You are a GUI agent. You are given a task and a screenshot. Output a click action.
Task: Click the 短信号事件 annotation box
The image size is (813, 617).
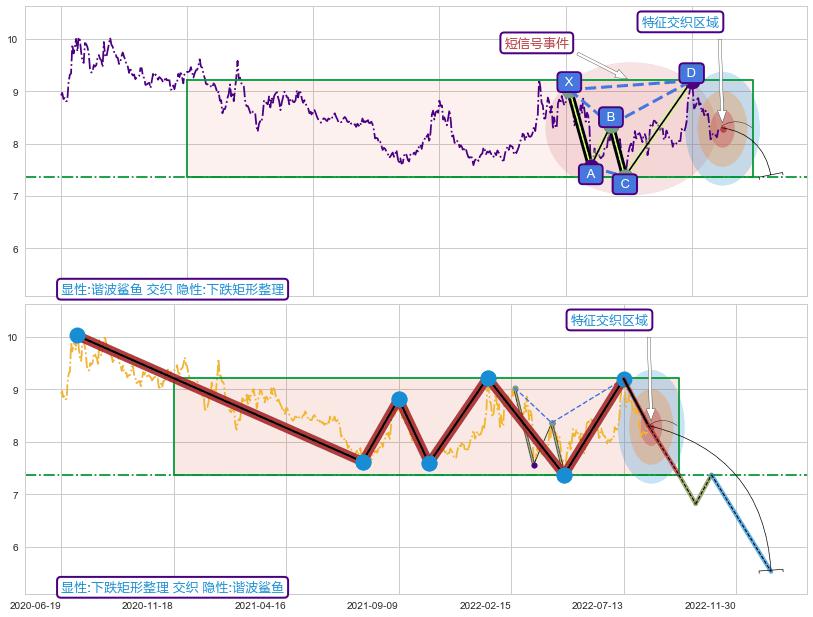tap(537, 43)
